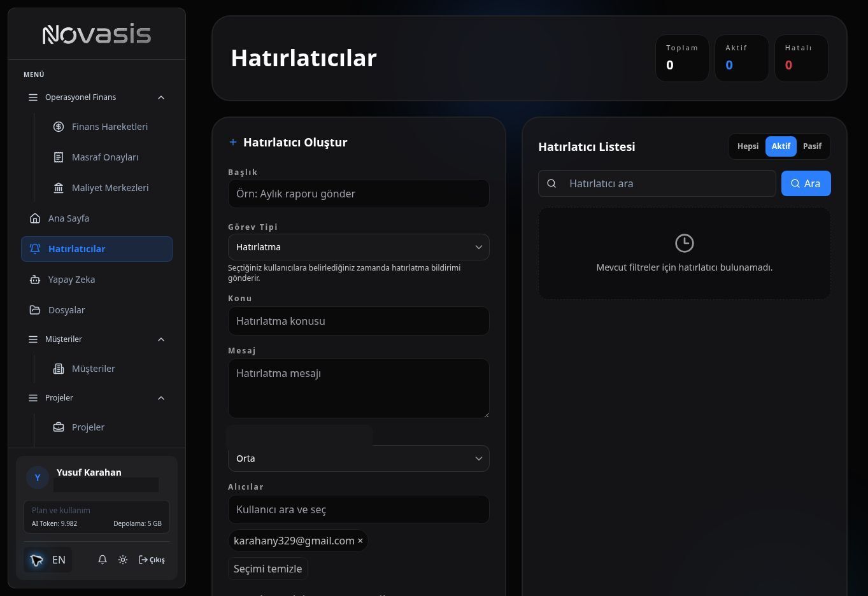Screen dimensions: 868x596
Task: Click the Müşteriler group hamburger icon
Action: coord(33,339)
